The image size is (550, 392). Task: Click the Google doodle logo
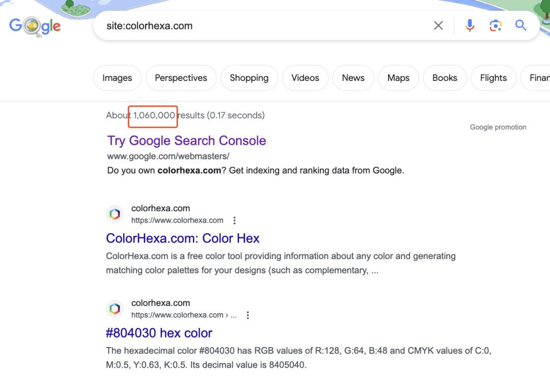(35, 26)
